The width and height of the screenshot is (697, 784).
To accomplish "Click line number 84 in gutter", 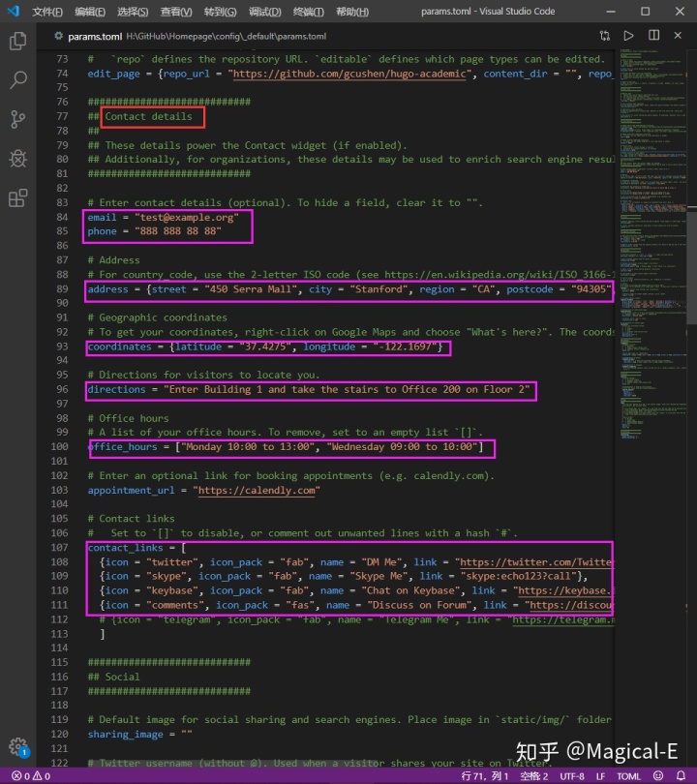I will tap(62, 217).
